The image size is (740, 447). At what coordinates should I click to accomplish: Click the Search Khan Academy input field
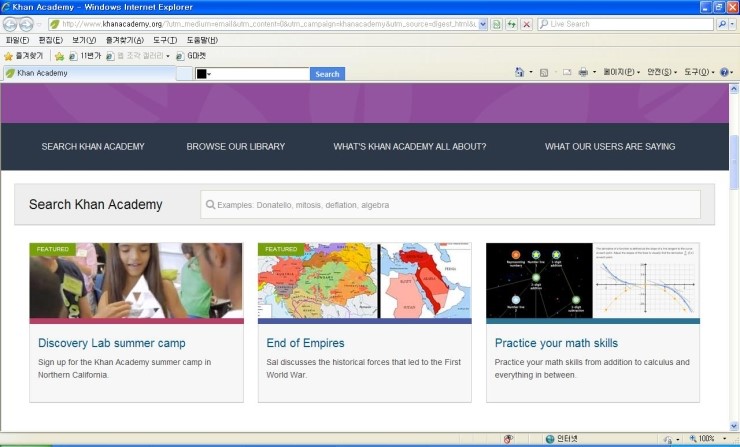coord(450,205)
